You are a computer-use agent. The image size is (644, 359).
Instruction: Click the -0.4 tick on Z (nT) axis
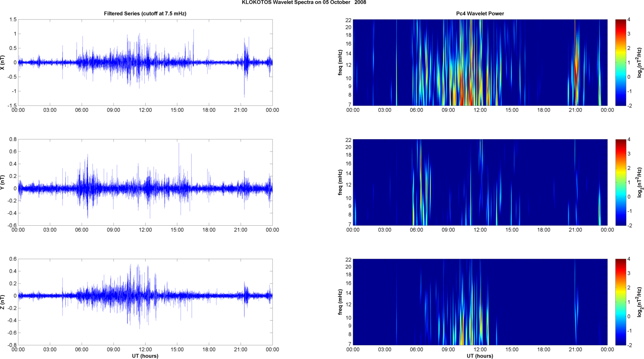pos(12,321)
